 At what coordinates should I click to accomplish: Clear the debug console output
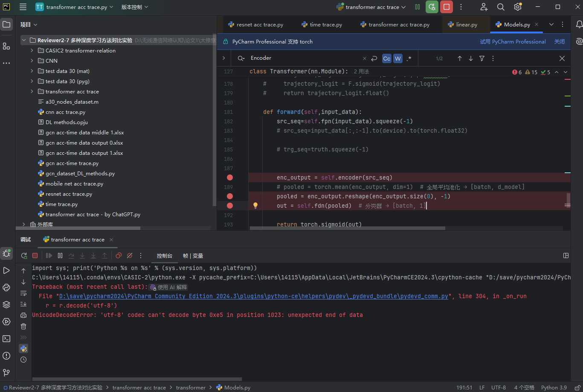pos(23,326)
